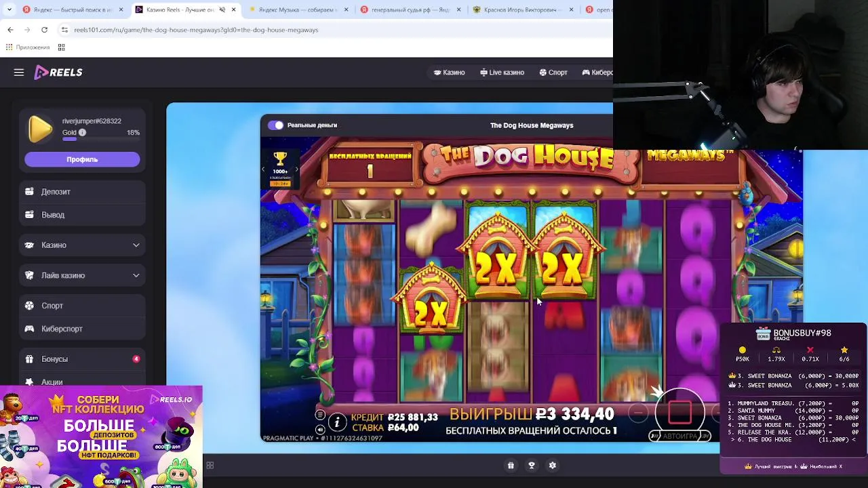Click Release the Kra. row in bonus list

(x=793, y=432)
